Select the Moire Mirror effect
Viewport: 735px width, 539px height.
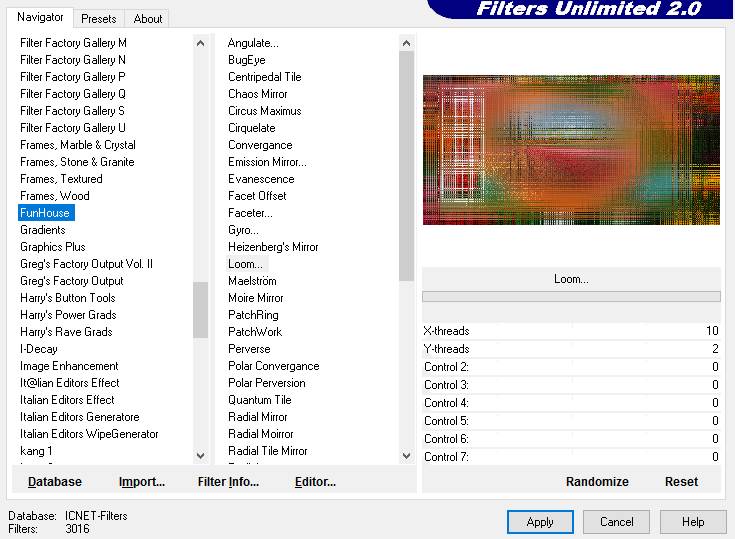coord(256,298)
